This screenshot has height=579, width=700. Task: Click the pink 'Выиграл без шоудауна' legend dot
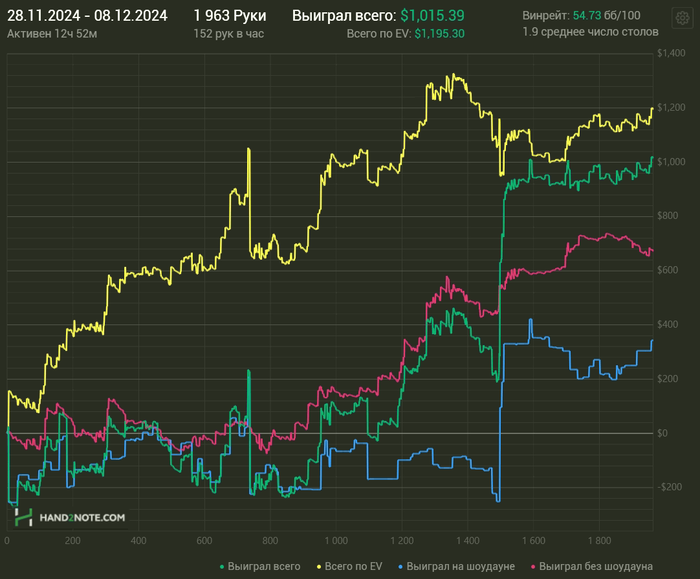click(x=533, y=567)
